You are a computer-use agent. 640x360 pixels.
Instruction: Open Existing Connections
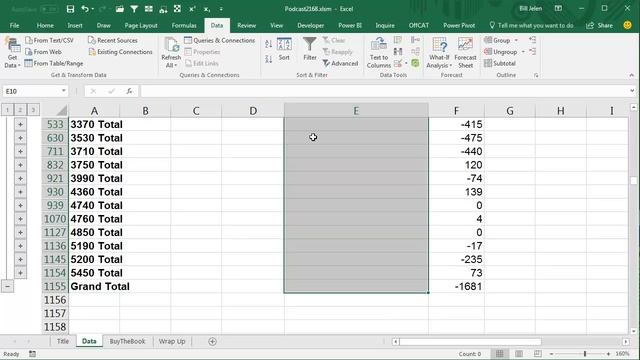point(120,52)
